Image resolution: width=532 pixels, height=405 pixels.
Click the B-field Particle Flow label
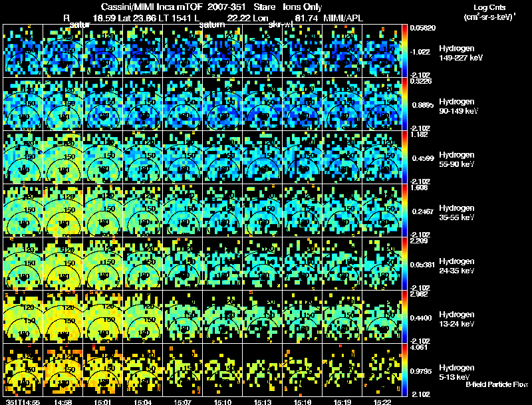point(497,384)
